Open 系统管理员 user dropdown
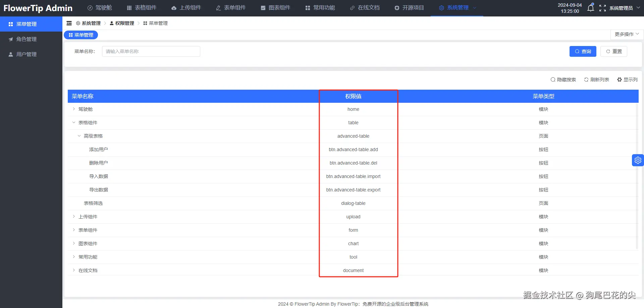The height and width of the screenshot is (308, 644). point(625,8)
